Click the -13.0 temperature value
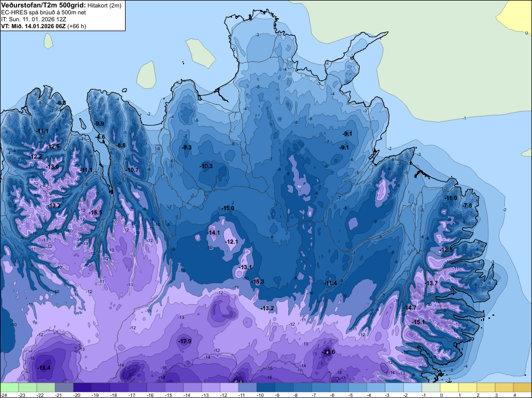The width and height of the screenshot is (532, 398). (52, 167)
